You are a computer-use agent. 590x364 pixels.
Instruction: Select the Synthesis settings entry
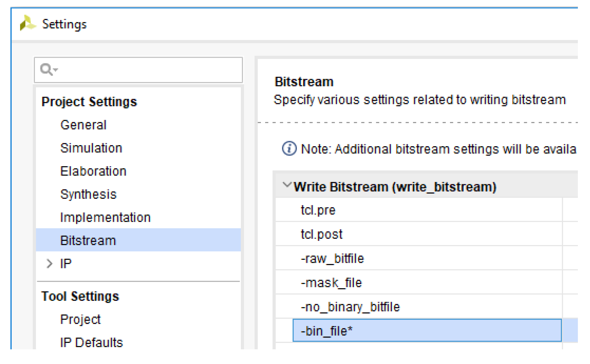click(x=88, y=194)
